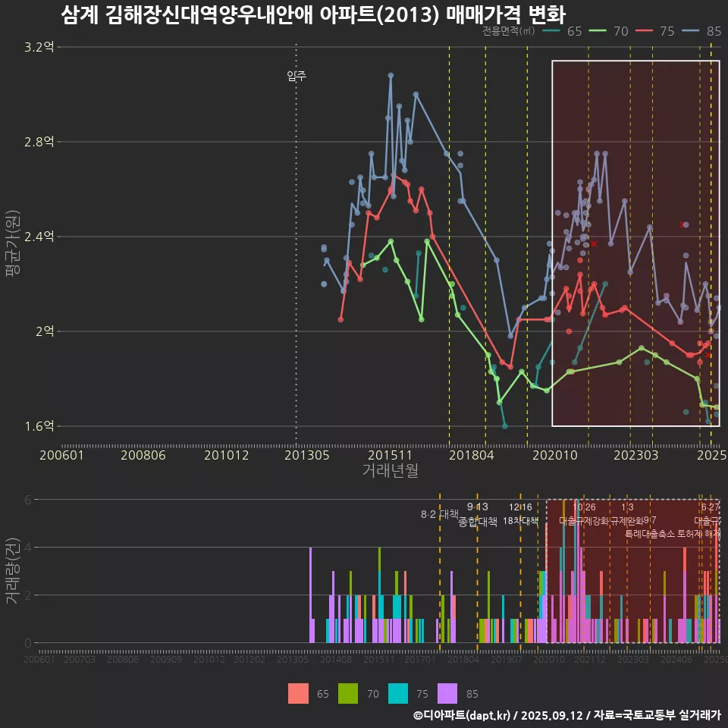Click the 65 line legend entry
728x728 pixels.
(562, 31)
